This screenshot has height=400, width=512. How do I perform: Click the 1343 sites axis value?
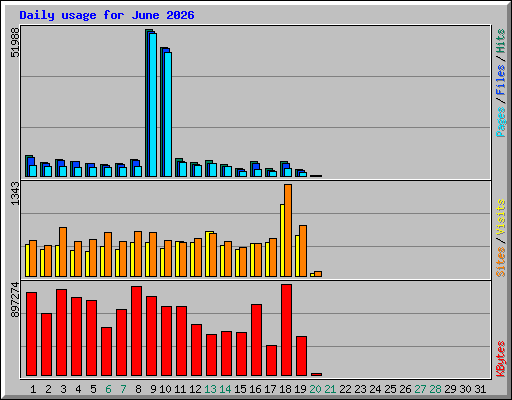15,193
